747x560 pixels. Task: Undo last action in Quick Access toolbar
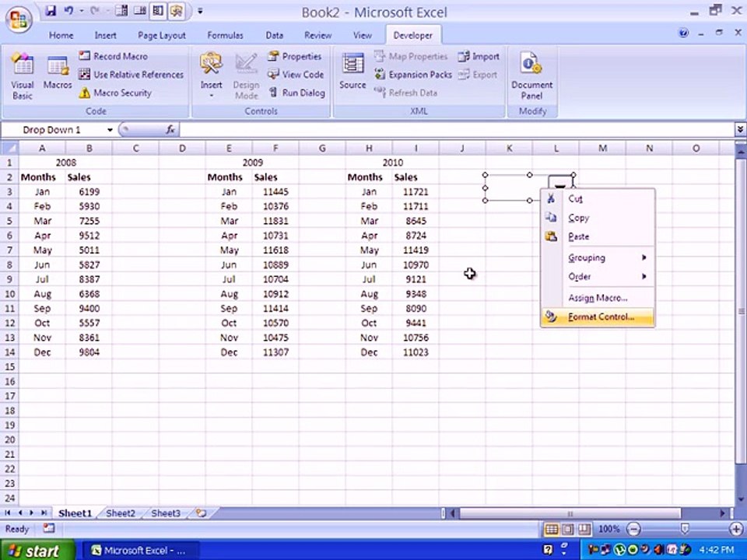pyautogui.click(x=69, y=11)
